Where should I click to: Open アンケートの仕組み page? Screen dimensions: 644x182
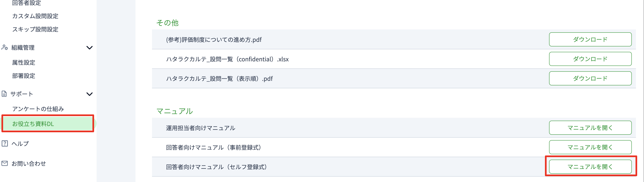click(38, 109)
